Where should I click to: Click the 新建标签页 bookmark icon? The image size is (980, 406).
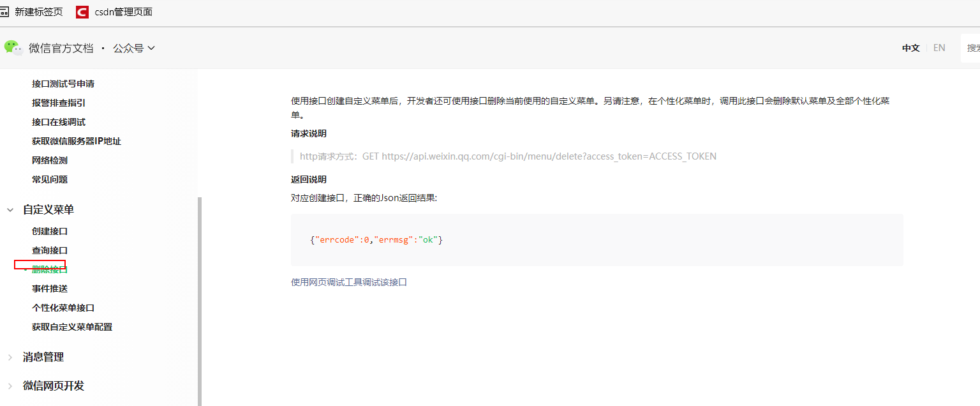point(4,12)
